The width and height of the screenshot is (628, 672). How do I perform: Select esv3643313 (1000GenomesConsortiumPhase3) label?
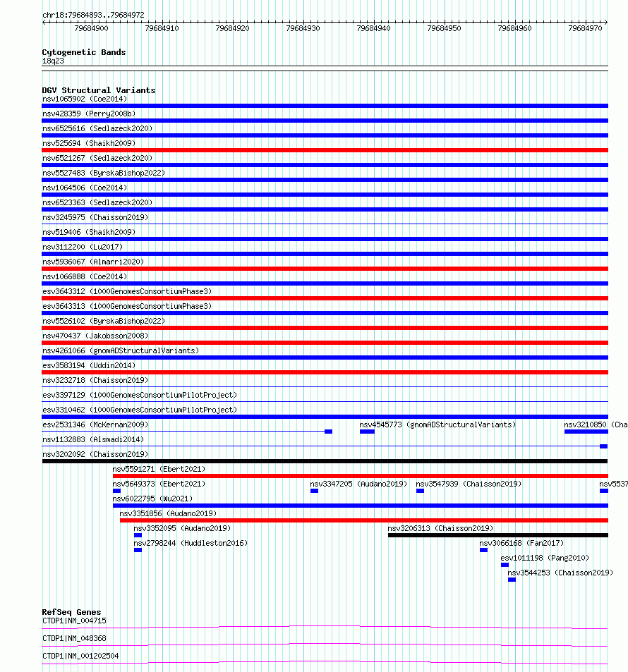point(127,306)
